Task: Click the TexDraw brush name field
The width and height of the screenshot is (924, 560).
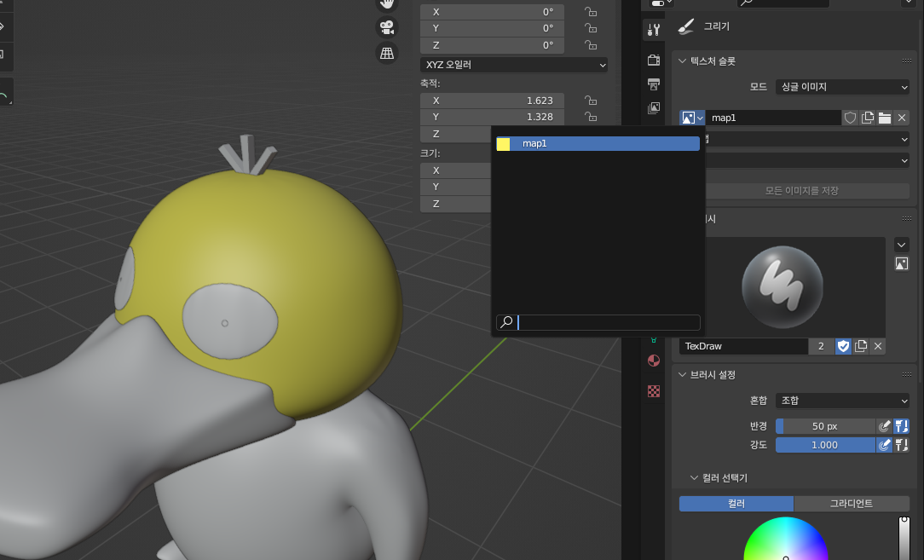Action: tap(743, 346)
